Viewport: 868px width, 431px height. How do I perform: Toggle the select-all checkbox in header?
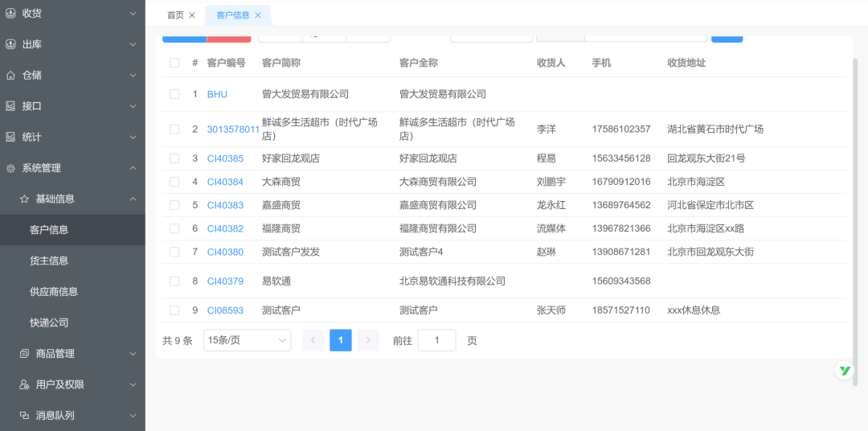click(x=174, y=63)
